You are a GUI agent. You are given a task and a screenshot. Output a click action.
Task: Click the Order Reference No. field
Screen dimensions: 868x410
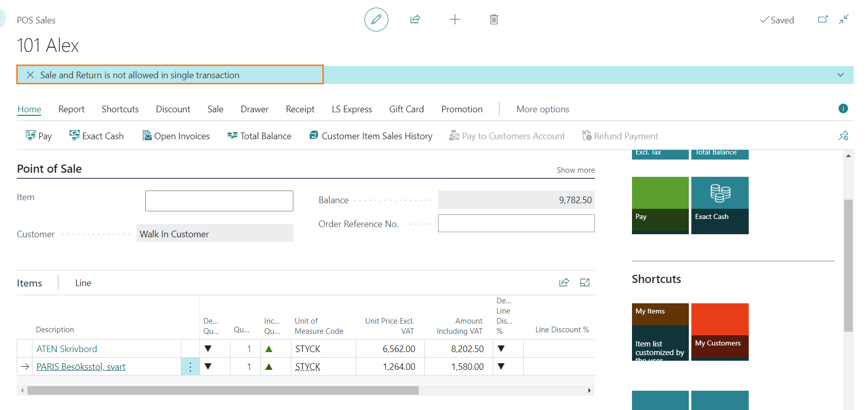point(516,224)
